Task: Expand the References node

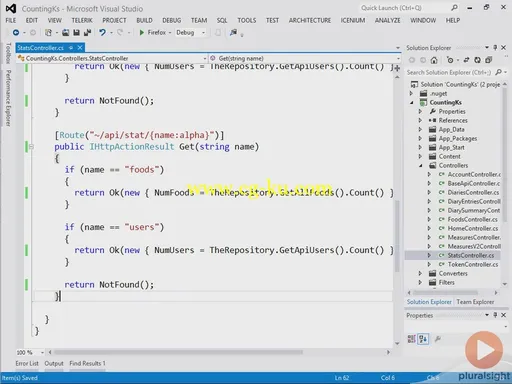Action: coord(420,120)
